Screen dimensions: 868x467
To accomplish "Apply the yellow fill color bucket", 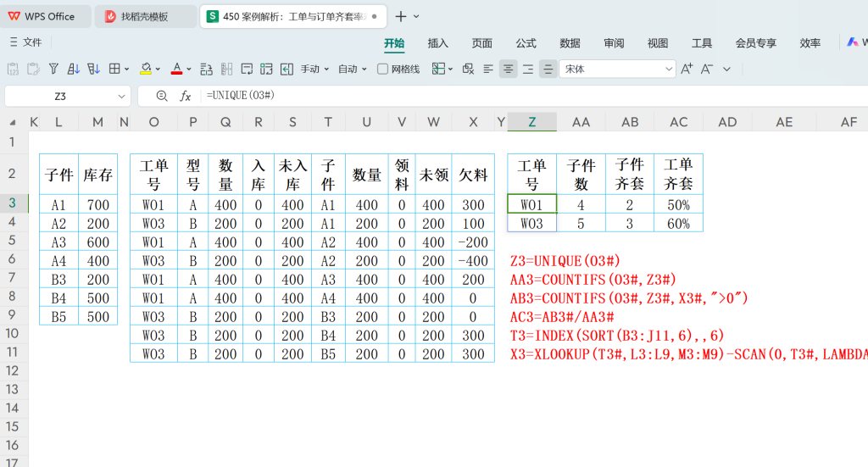I will [x=146, y=69].
